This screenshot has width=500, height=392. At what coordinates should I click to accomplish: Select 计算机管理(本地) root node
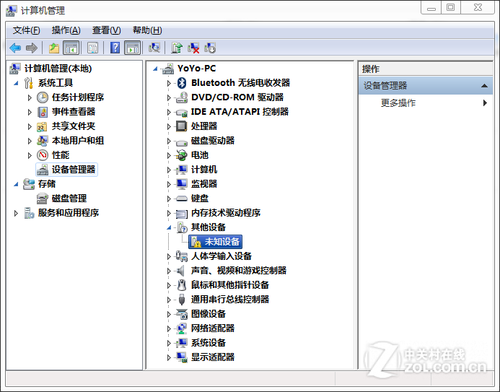[x=58, y=68]
